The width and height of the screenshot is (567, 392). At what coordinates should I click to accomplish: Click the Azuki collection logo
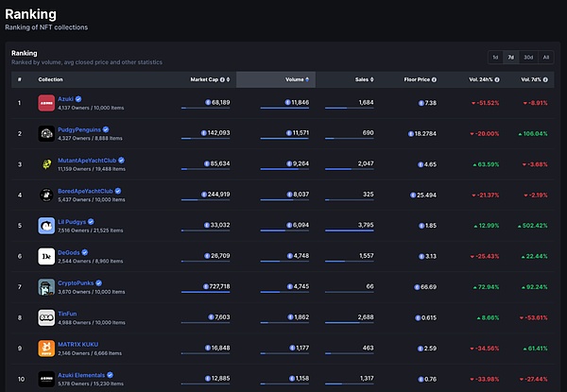[46, 103]
